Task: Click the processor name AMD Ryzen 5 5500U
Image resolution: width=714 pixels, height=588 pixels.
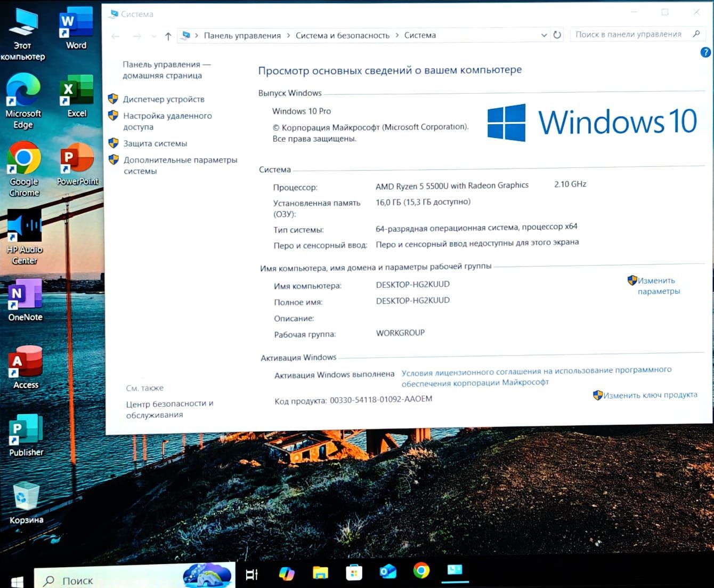Action: (452, 186)
